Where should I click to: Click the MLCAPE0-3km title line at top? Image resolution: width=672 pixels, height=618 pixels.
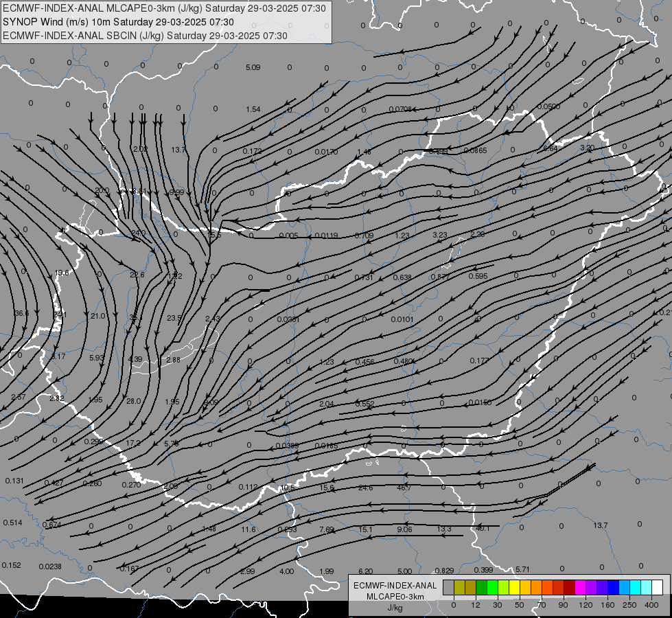coord(164,8)
